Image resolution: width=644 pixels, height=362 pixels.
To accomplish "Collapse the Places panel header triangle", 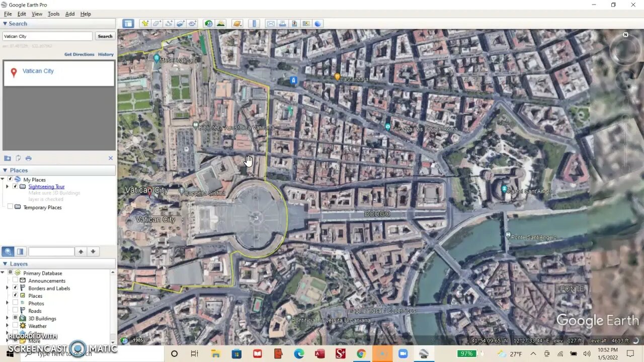I will (x=5, y=170).
